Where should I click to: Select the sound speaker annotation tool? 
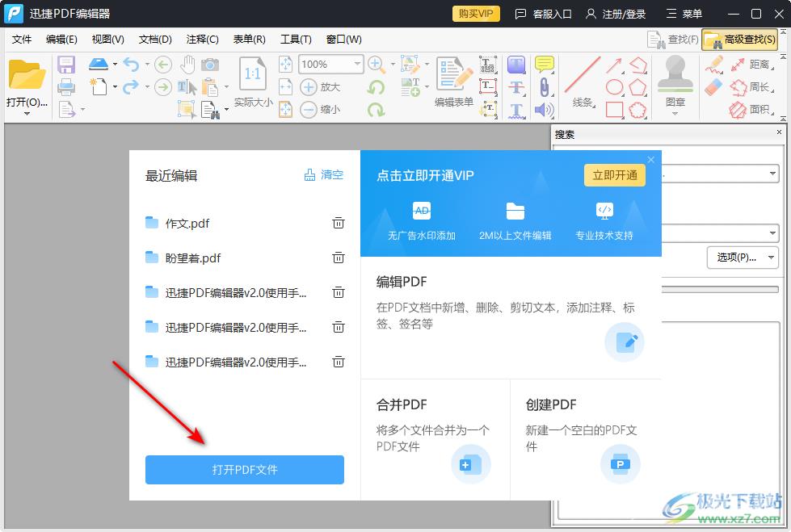(545, 110)
